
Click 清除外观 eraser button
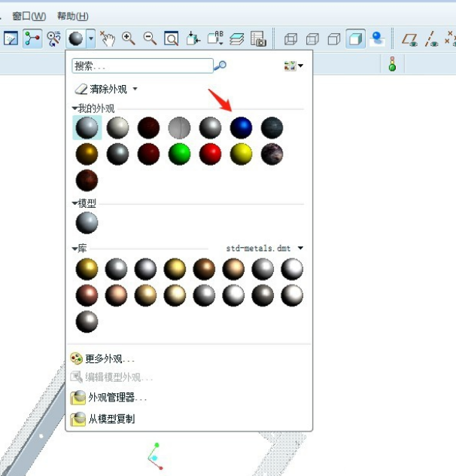[101, 89]
